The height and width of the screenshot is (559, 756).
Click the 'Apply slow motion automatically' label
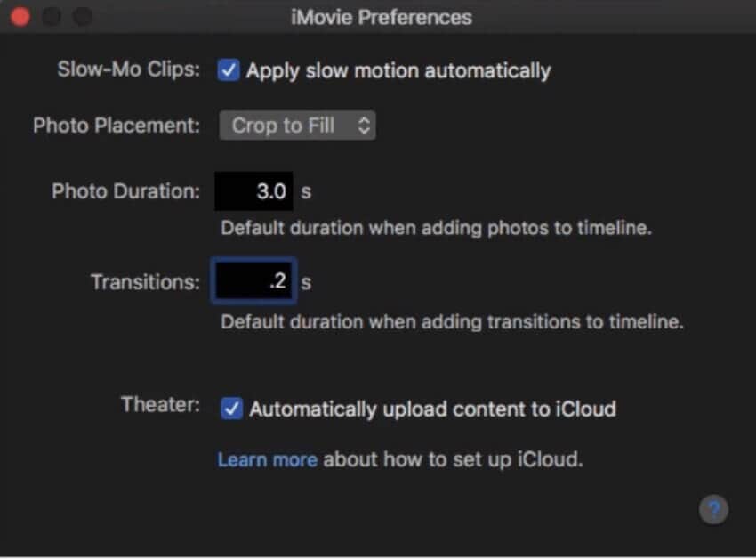(398, 70)
